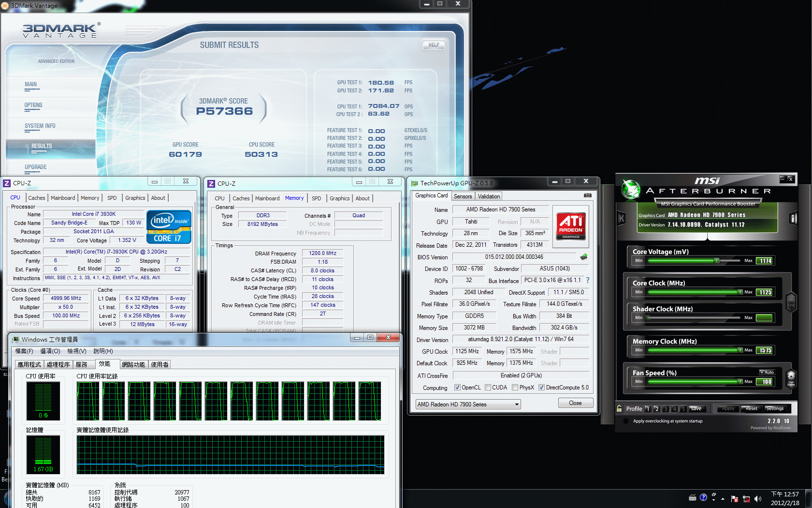Image resolution: width=812 pixels, height=508 pixels.
Task: Open the 選項(O) menu in Task Manager
Action: [50, 351]
